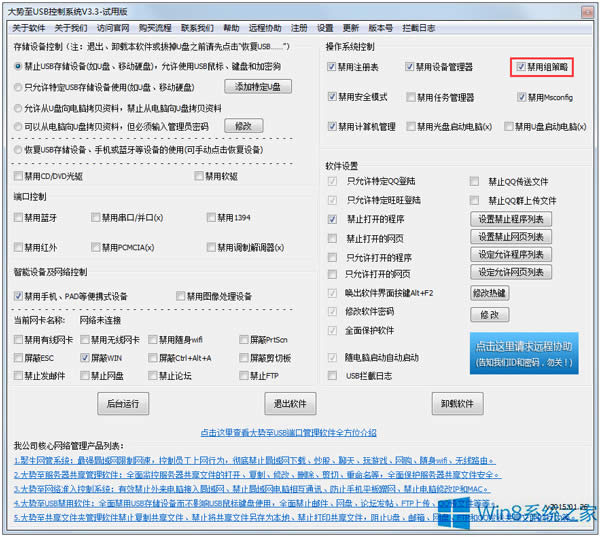Screen dimensions: 600x537
Task: Open the 远程协助 menu
Action: point(264,27)
